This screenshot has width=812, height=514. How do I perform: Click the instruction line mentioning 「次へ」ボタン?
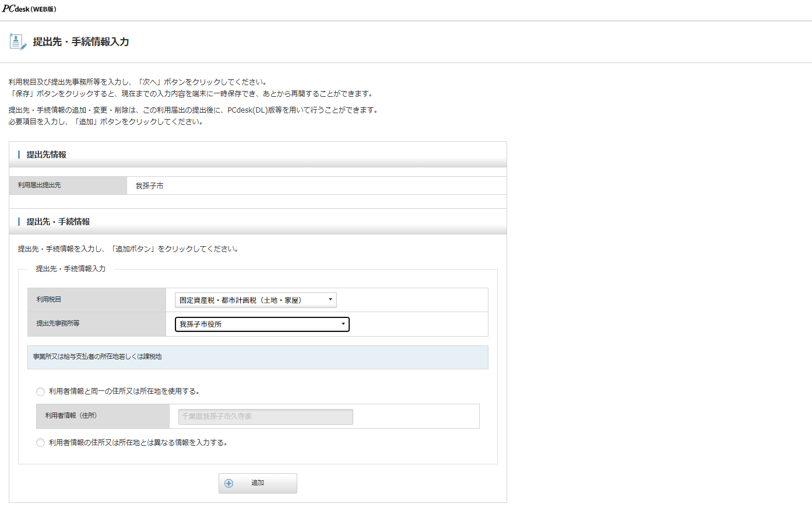point(138,82)
